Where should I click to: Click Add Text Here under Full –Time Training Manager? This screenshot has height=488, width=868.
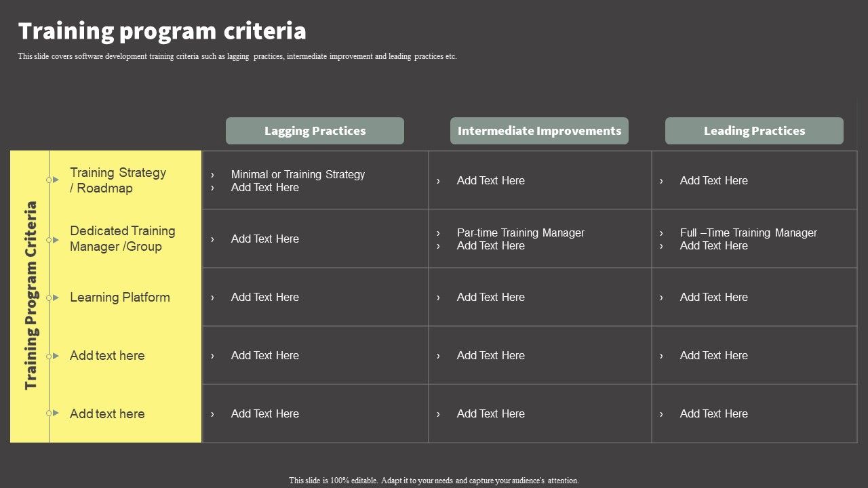714,245
